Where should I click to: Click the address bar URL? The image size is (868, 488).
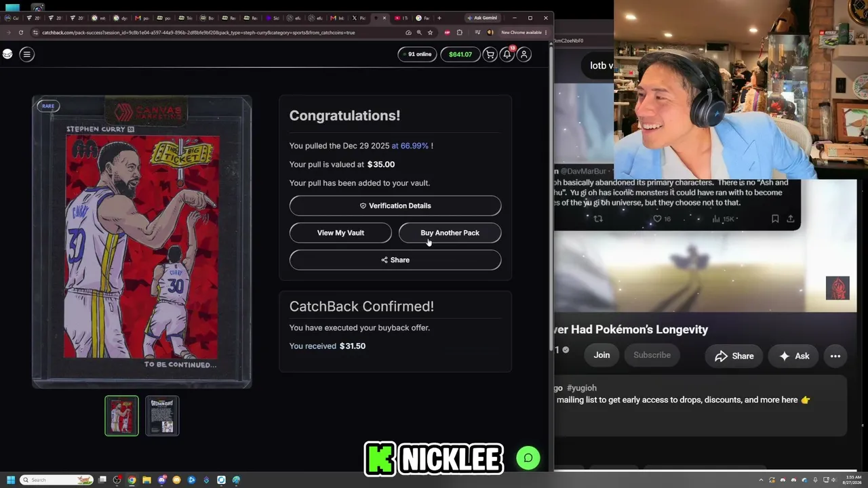[x=198, y=33]
